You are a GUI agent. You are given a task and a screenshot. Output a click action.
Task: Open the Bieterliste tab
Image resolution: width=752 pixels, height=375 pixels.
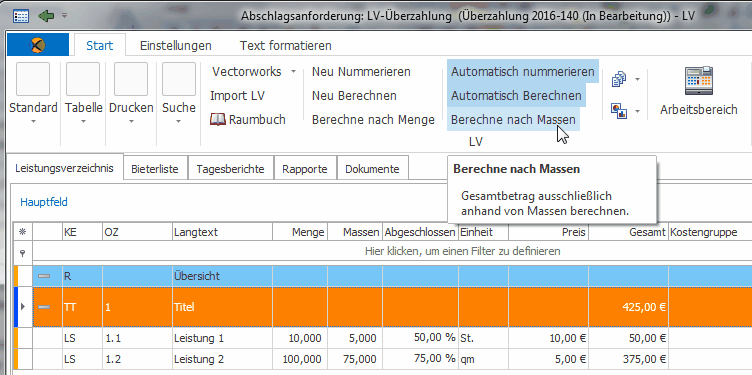(155, 169)
